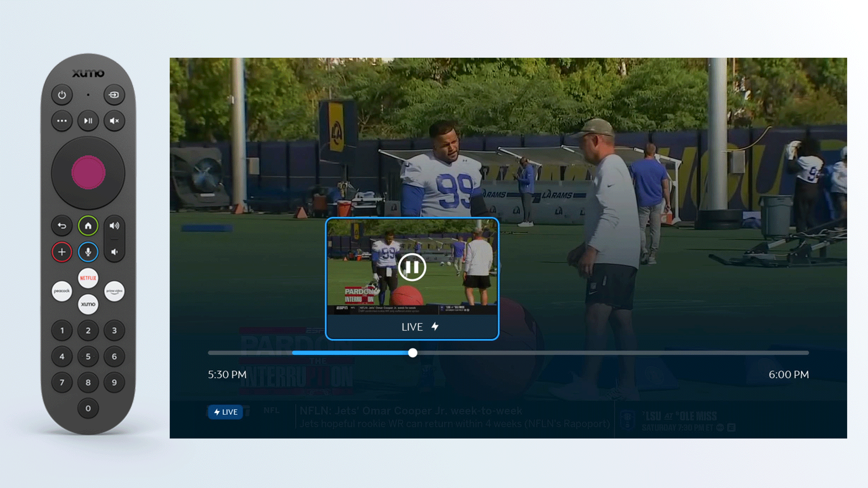Click the 6:00 PM end time label
The width and height of the screenshot is (868, 488).
tap(789, 375)
